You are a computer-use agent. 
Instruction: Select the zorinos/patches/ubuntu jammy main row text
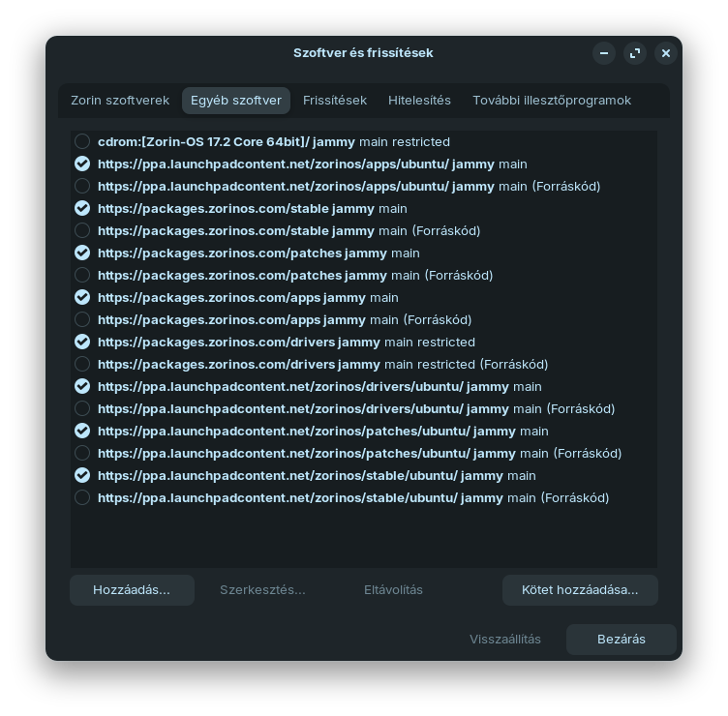323,432
